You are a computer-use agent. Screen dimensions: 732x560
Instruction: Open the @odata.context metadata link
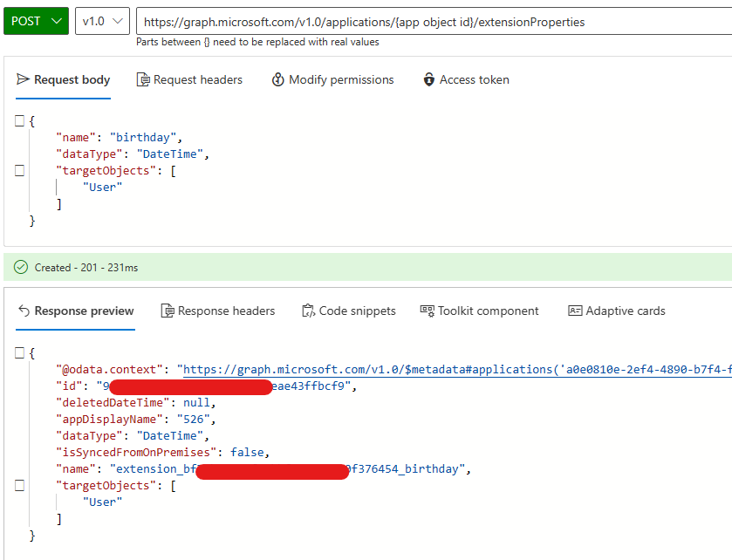(x=436, y=369)
